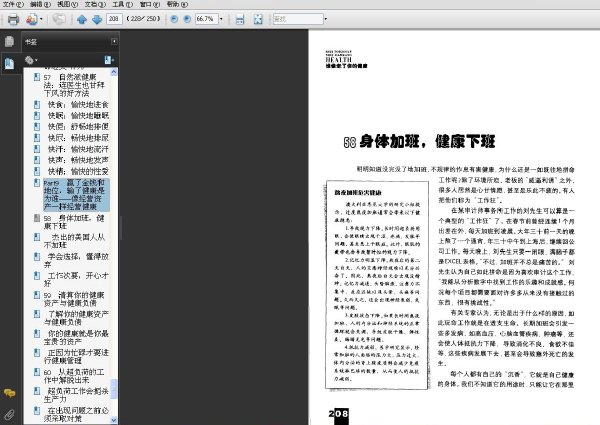
Task: Open the Attachments paperclip panel icon
Action: point(9,414)
